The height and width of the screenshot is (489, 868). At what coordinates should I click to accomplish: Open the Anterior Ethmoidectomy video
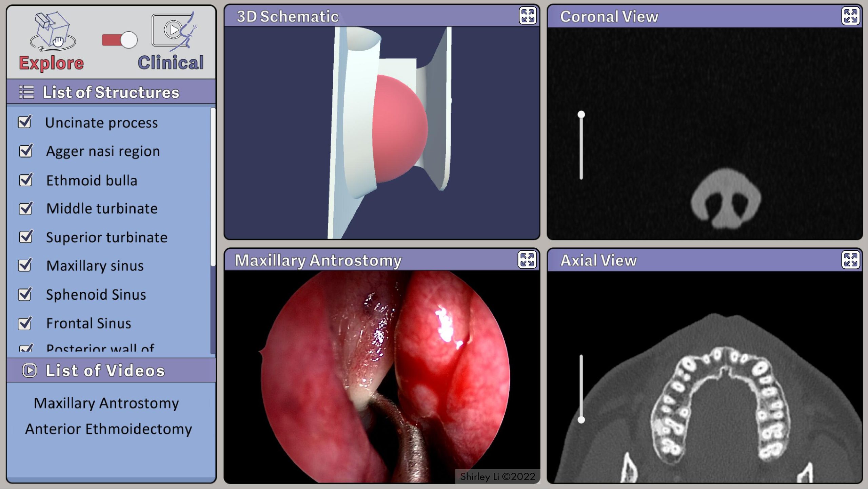108,429
